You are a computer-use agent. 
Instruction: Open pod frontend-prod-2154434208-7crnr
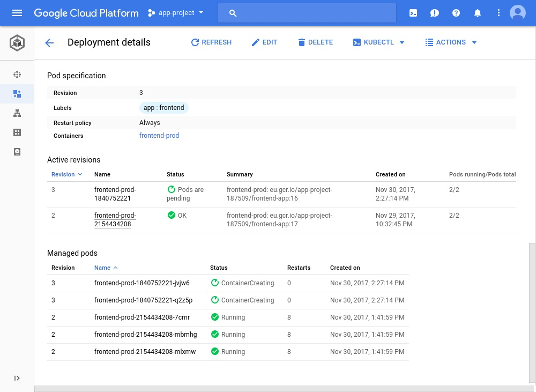142,317
